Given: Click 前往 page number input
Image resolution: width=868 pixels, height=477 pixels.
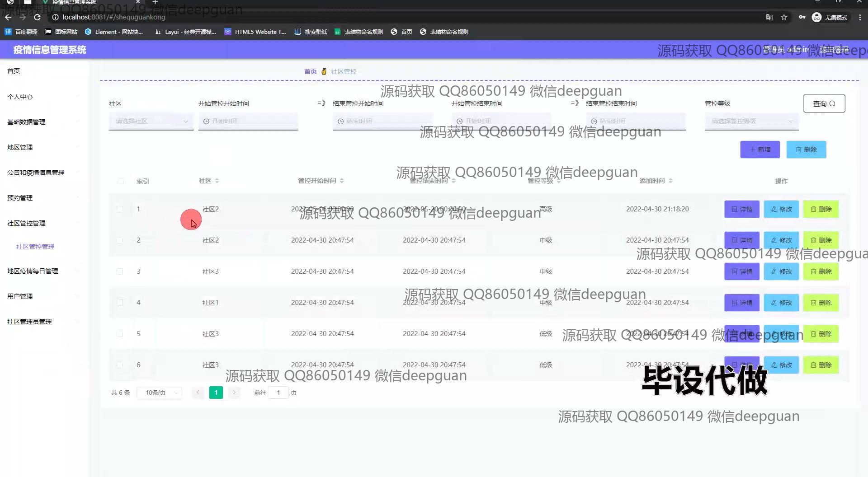Looking at the screenshot, I should click(x=278, y=393).
